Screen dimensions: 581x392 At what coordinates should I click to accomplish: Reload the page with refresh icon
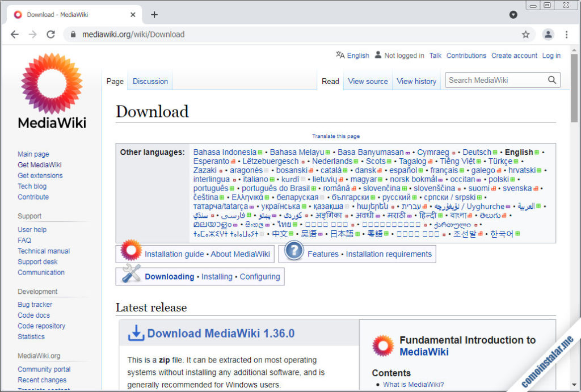point(50,35)
